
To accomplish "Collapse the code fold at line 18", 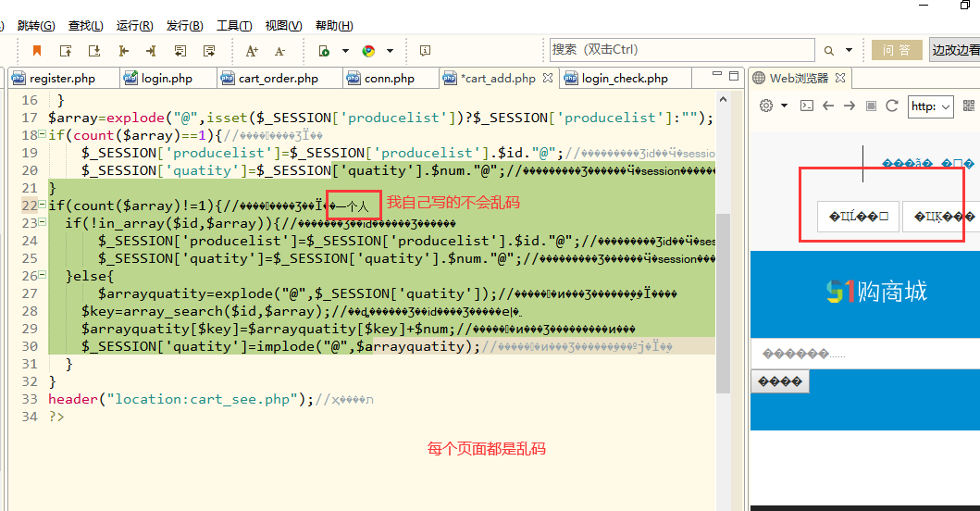I will coord(42,134).
